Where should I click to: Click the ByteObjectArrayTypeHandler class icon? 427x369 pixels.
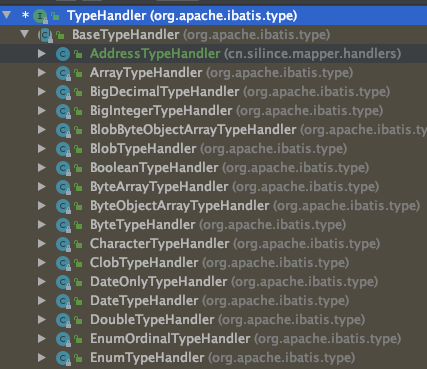pyautogui.click(x=63, y=206)
